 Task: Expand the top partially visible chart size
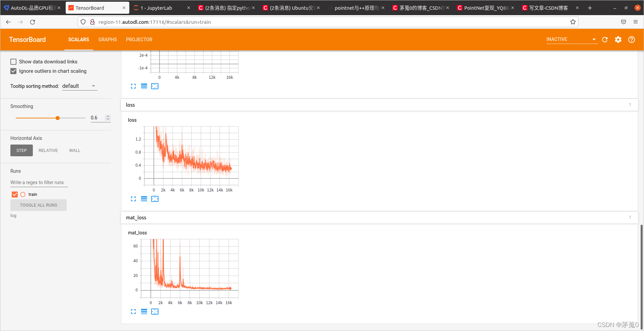pos(133,86)
